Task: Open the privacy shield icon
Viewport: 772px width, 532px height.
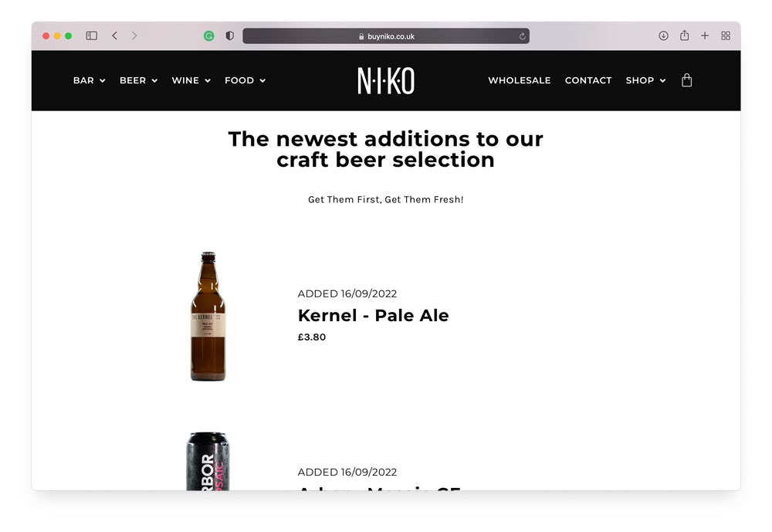Action: point(229,36)
